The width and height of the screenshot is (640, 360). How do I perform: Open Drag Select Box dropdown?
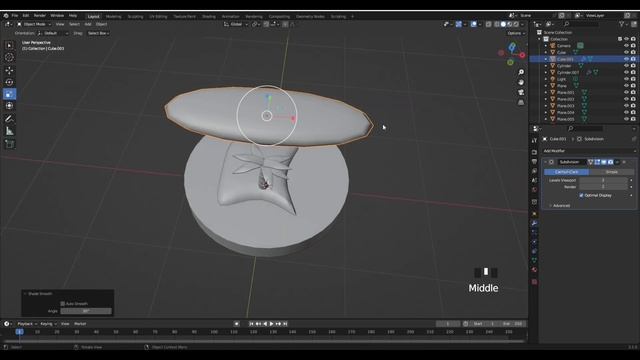tap(98, 33)
